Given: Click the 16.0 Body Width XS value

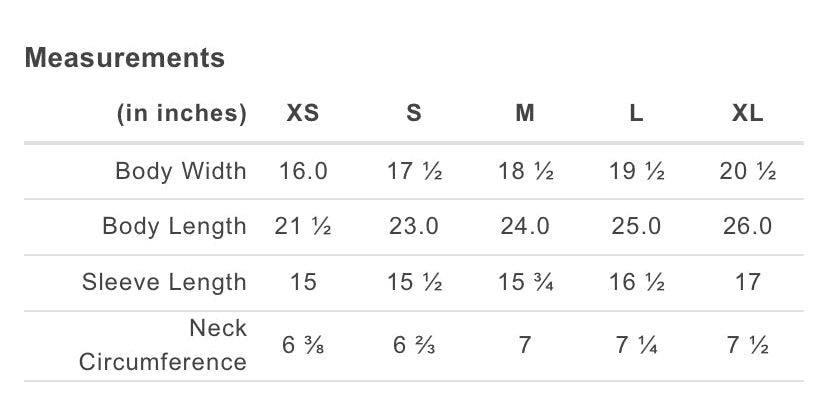Looking at the screenshot, I should (303, 171).
